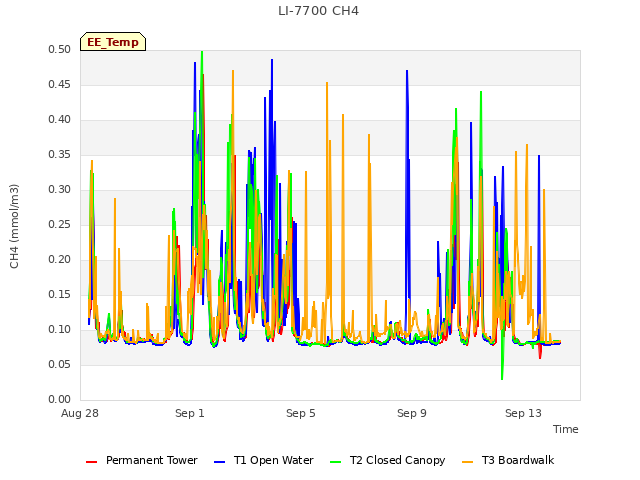Click the green T2 Closed Canopy swatch
Viewport: 640px width, 480px height.
click(335, 462)
